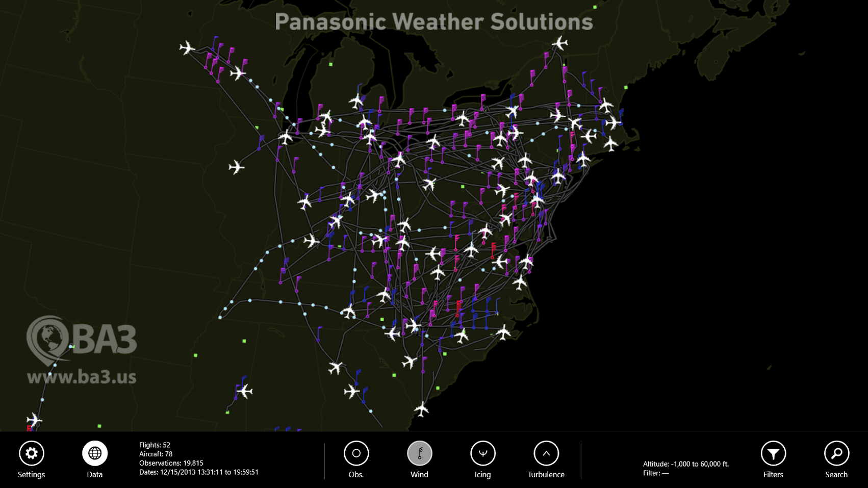This screenshot has height=488, width=868.
Task: Select 'Flights: 52' status text
Action: 155,445
